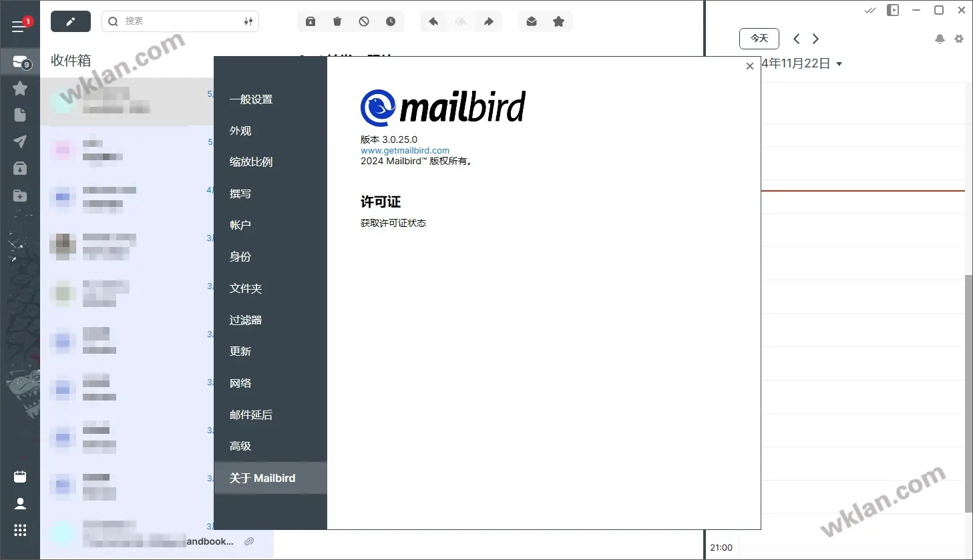Click the 今天 button in calendar
The image size is (973, 560).
pos(759,39)
